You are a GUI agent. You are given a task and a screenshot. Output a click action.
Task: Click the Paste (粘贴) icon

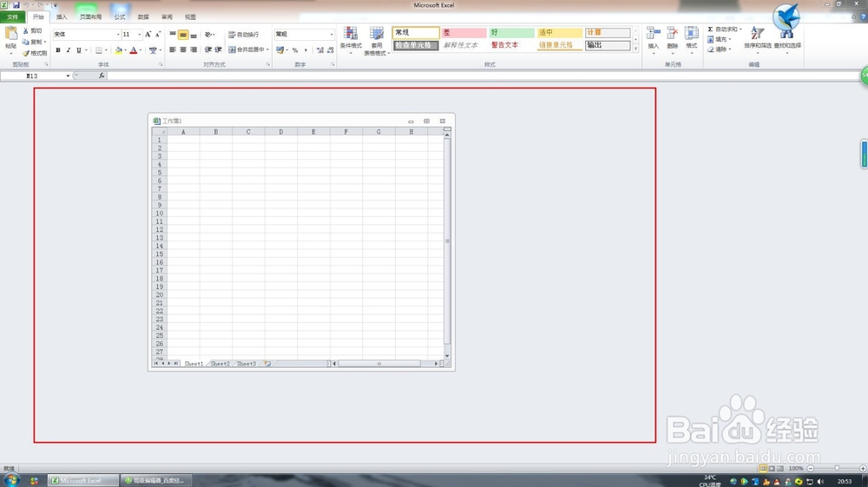coord(11,35)
